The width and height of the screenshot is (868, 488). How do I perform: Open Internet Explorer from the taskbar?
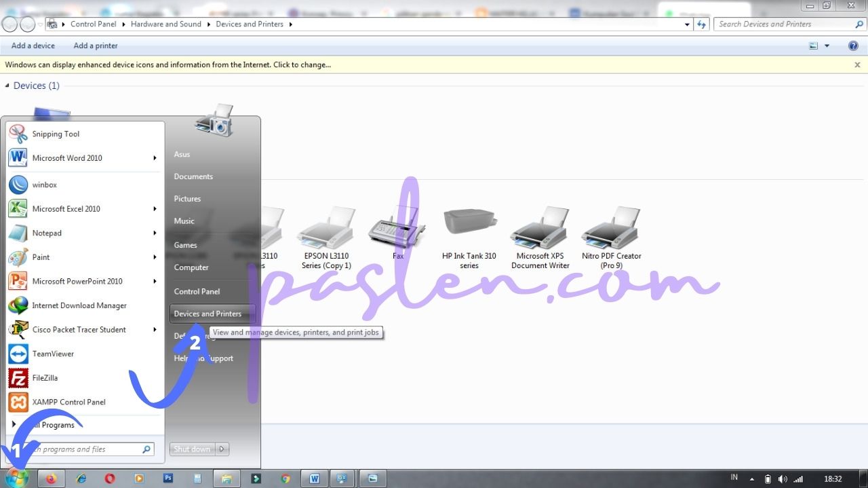pos(81,478)
